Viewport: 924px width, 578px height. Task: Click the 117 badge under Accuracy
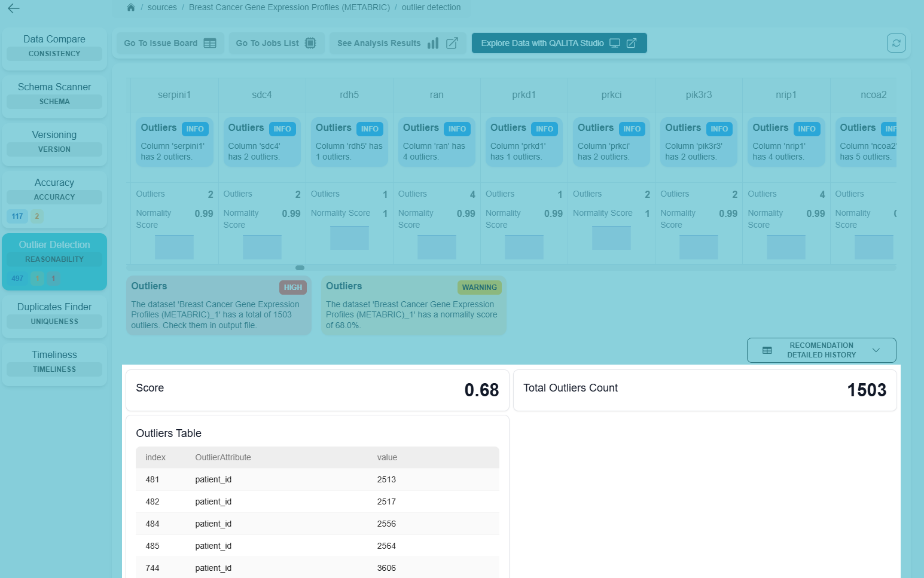click(x=17, y=216)
